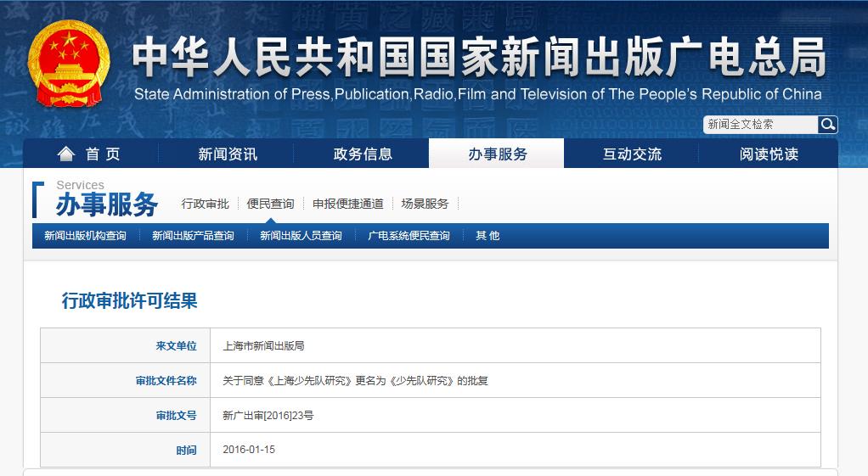
Task: Open the 阅读悦读 navigation tab
Action: click(x=769, y=154)
